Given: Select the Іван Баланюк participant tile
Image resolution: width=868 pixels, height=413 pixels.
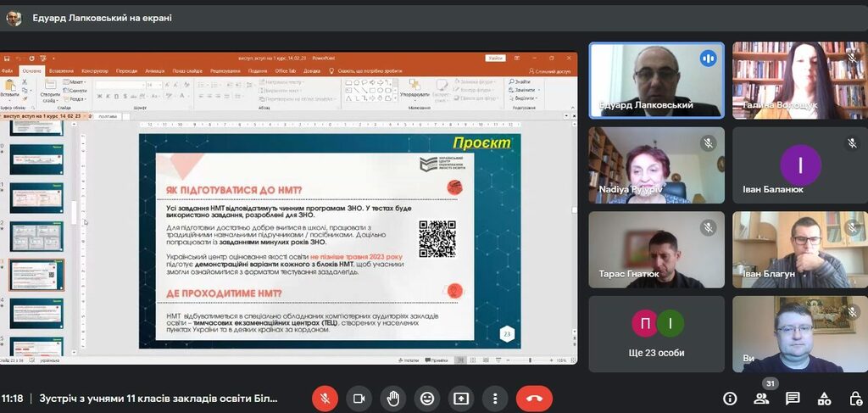Looking at the screenshot, I should pos(801,165).
